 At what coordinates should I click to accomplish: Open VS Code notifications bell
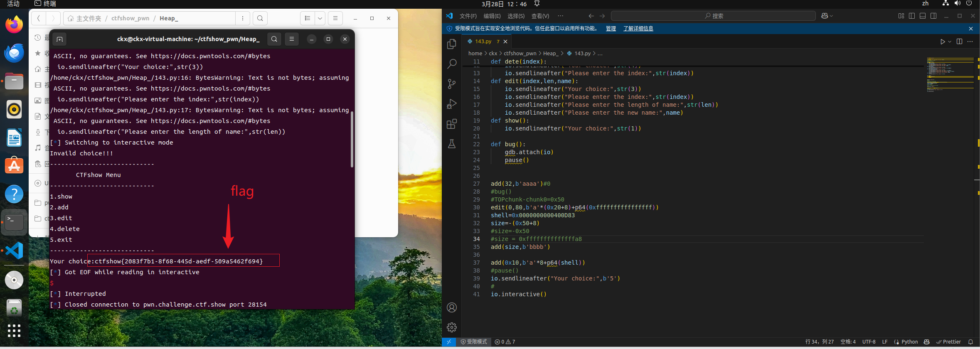(x=971, y=342)
